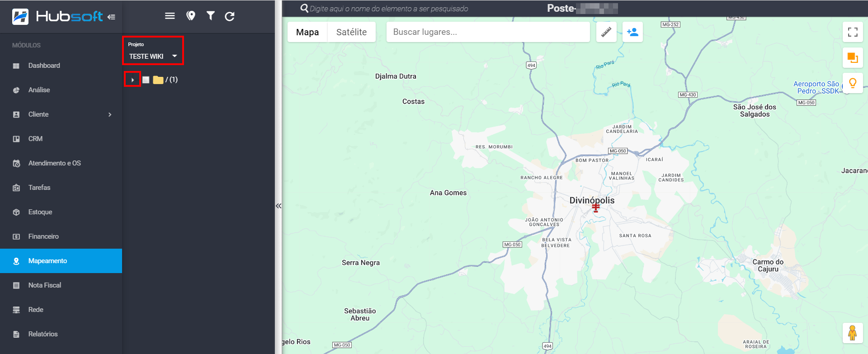This screenshot has width=868, height=354.
Task: Toggle fullscreen map view
Action: click(853, 32)
